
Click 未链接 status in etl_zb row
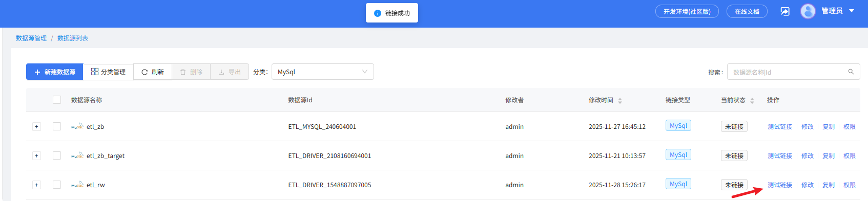point(734,127)
